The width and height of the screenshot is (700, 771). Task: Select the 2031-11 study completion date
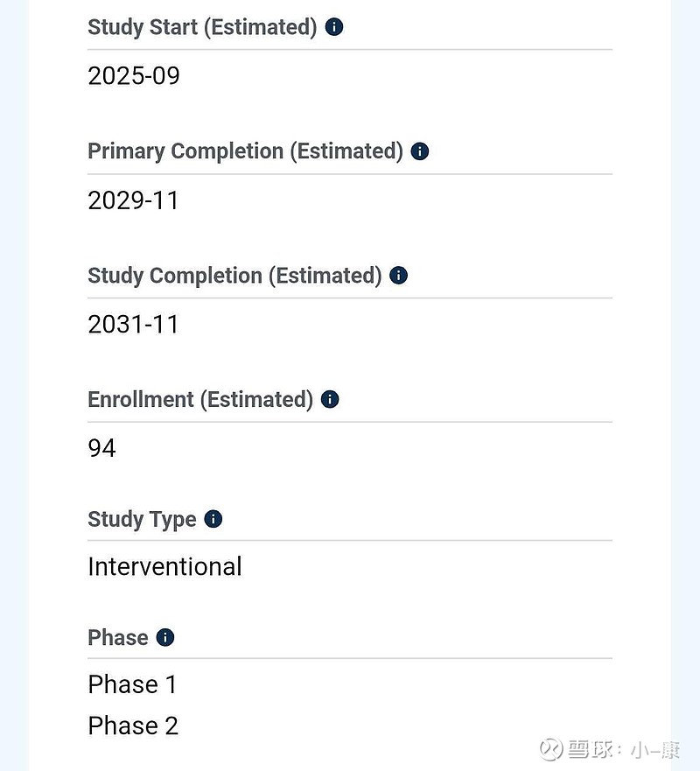133,325
